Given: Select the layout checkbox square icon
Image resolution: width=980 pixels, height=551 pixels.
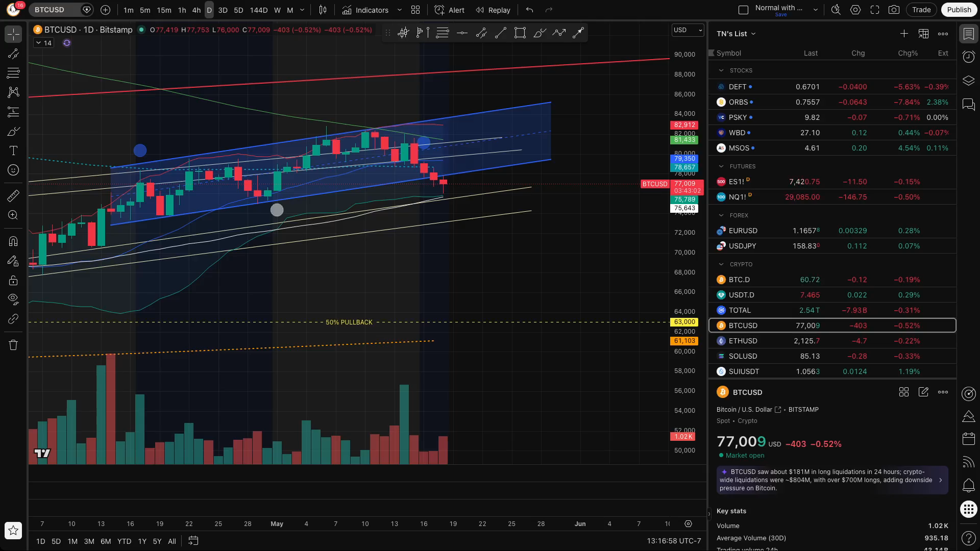Looking at the screenshot, I should click(744, 10).
